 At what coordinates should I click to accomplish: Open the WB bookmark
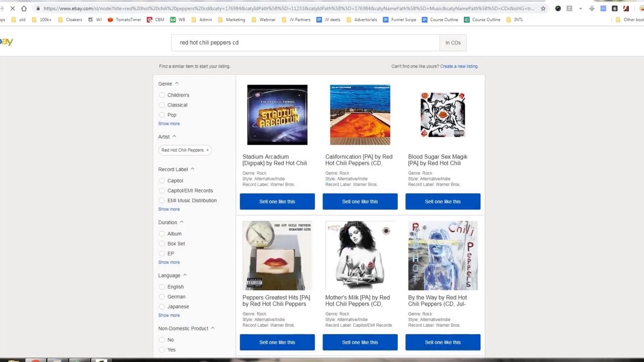(x=178, y=20)
